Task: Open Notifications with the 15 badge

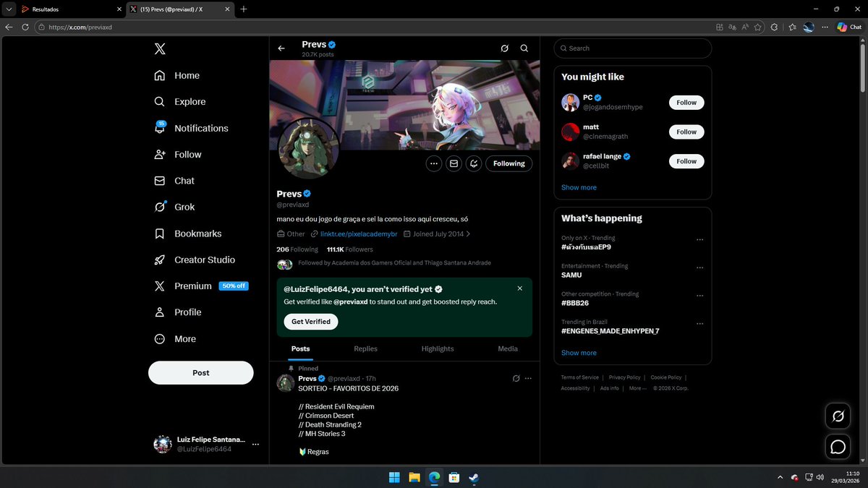Action: pos(192,128)
